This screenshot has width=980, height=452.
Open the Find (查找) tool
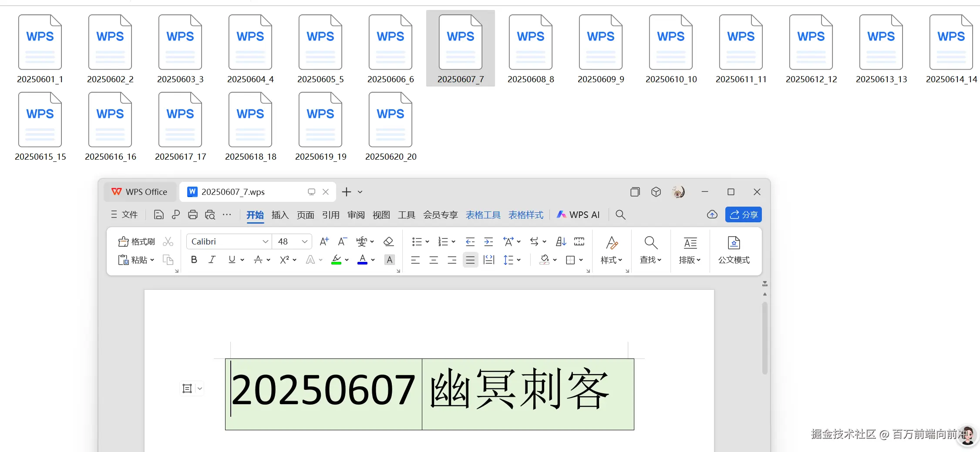651,250
